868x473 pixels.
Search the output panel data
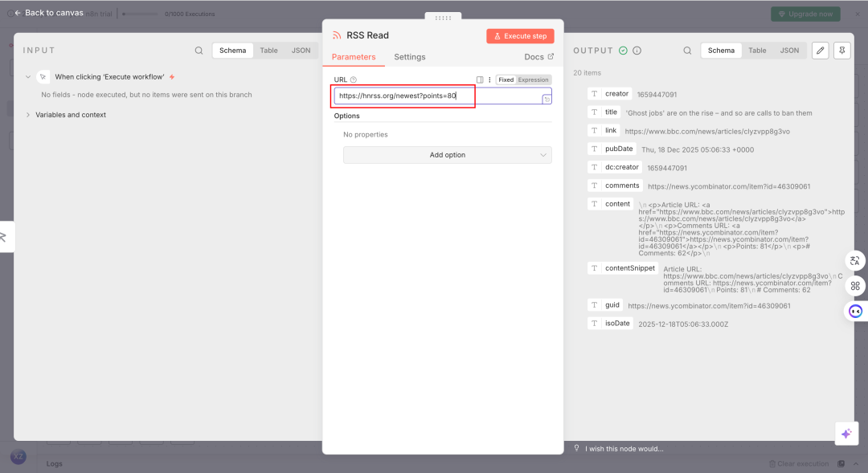click(687, 51)
